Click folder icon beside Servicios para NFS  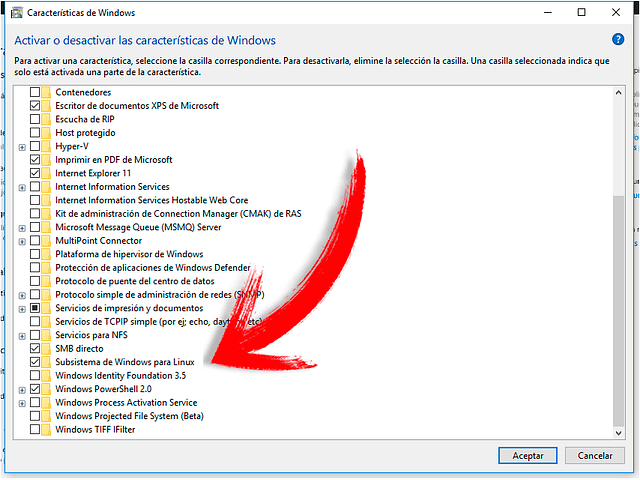click(x=46, y=335)
